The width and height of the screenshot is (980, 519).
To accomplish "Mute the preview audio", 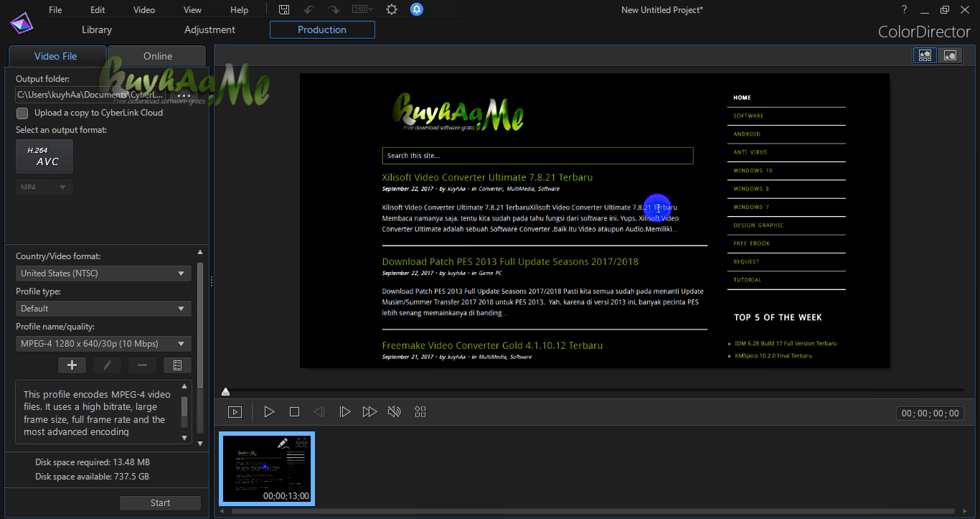I will pos(394,411).
